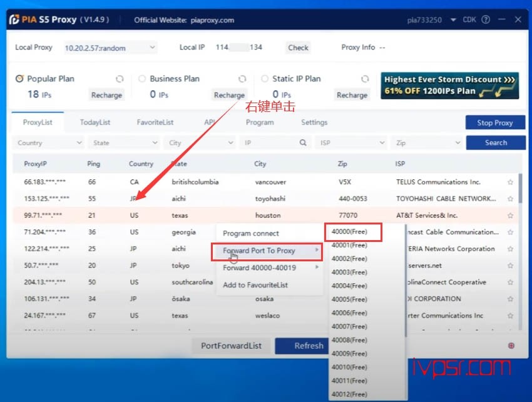
Task: Expand the State filter dropdown
Action: coord(155,143)
